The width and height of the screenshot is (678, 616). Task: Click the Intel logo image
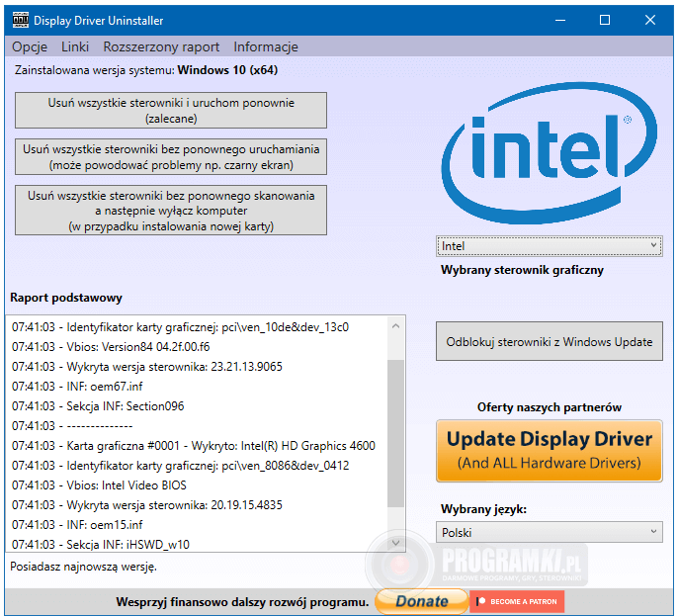coord(550,153)
